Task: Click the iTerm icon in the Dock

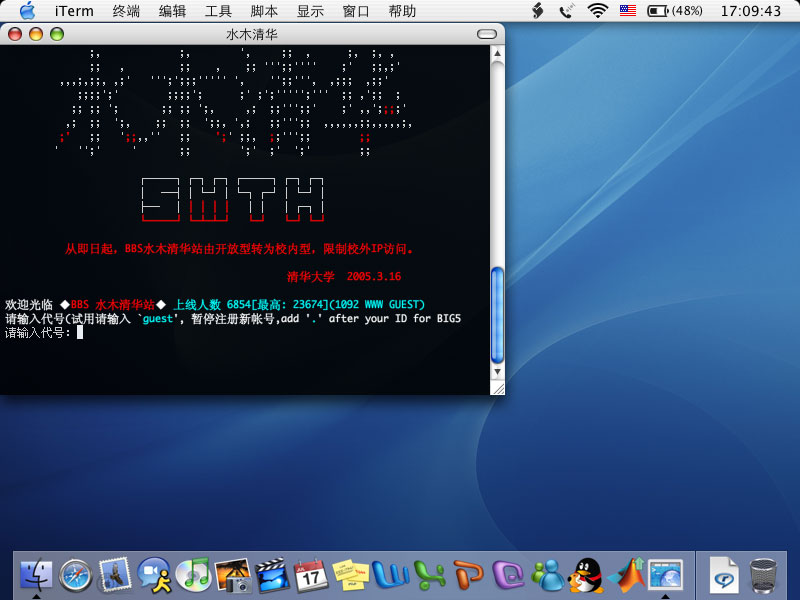Action: click(x=665, y=576)
